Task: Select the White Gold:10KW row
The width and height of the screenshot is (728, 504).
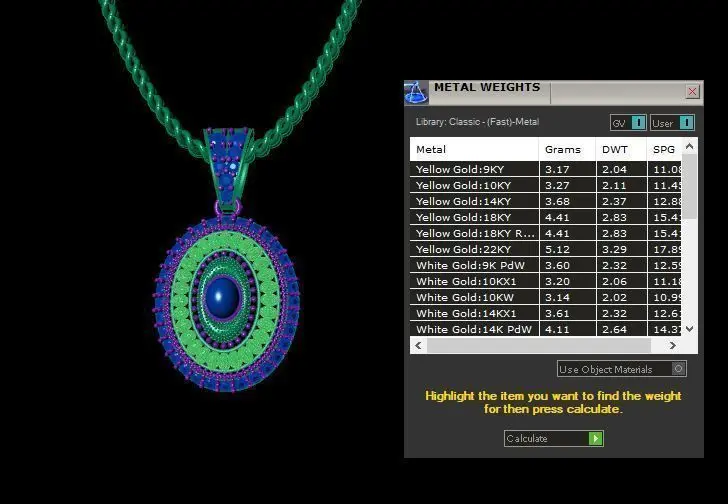Action: click(x=546, y=297)
